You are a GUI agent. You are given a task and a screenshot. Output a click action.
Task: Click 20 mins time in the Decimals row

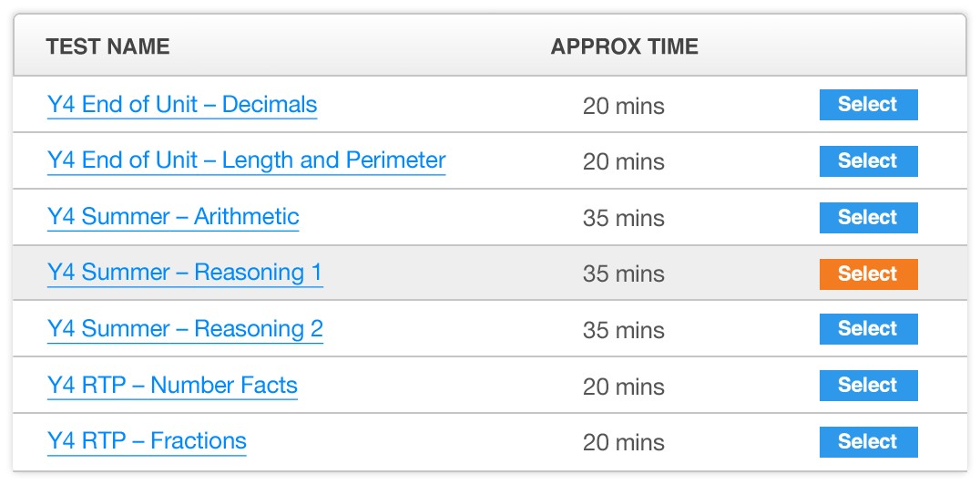click(x=624, y=106)
